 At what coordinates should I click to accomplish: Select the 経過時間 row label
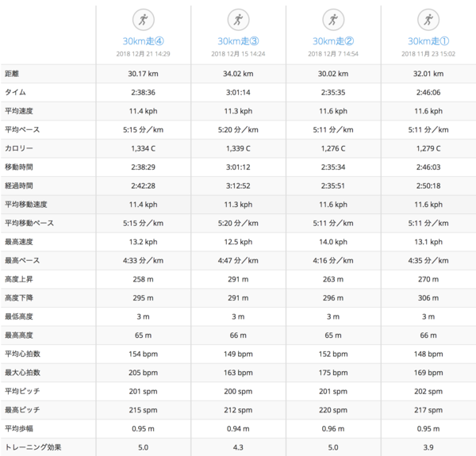point(19,186)
